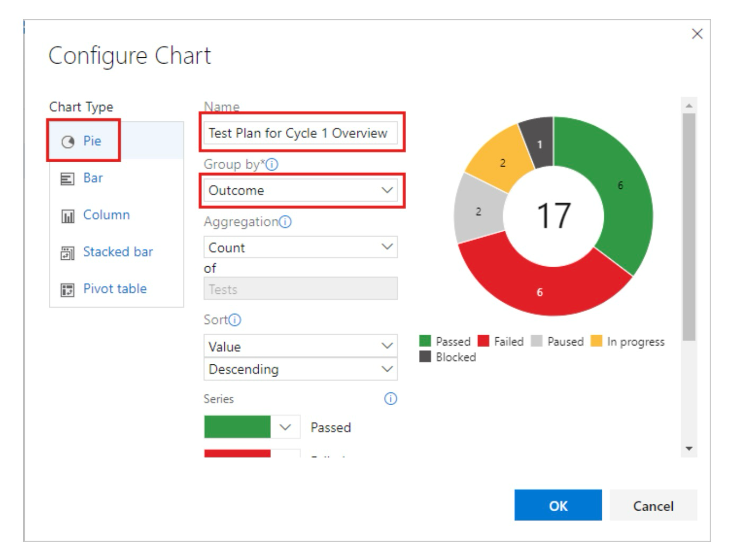
Task: Click the Aggregation info icon
Action: click(285, 222)
